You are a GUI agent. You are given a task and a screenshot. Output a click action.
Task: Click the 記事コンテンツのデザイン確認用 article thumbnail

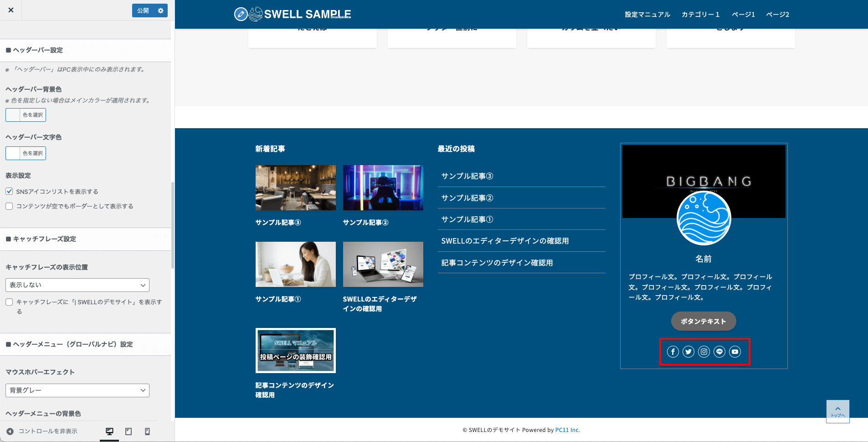coord(295,350)
